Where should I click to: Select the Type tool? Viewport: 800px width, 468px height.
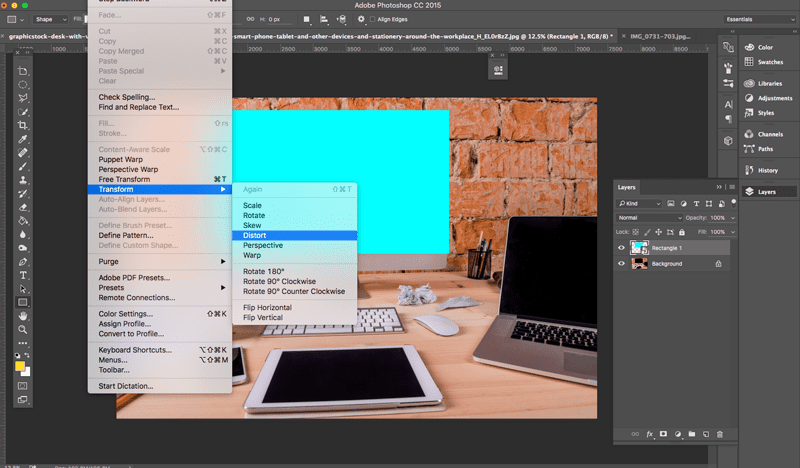tap(23, 275)
